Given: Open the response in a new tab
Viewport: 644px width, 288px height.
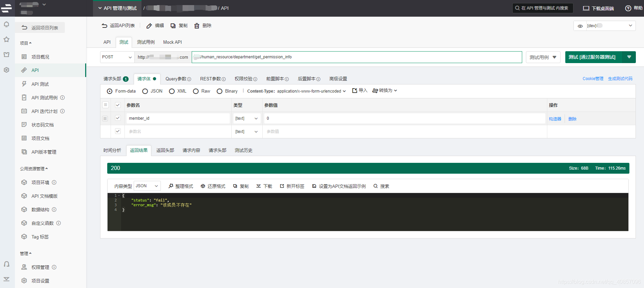Looking at the screenshot, I should [x=282, y=186].
